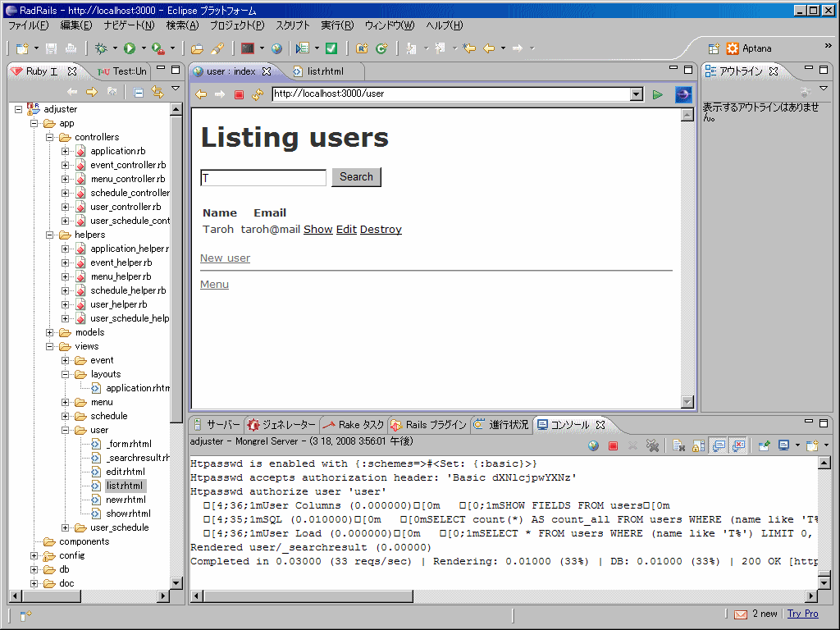Click the console horizontal scrollbar thumb
This screenshot has height=630, width=840.
[x=308, y=596]
